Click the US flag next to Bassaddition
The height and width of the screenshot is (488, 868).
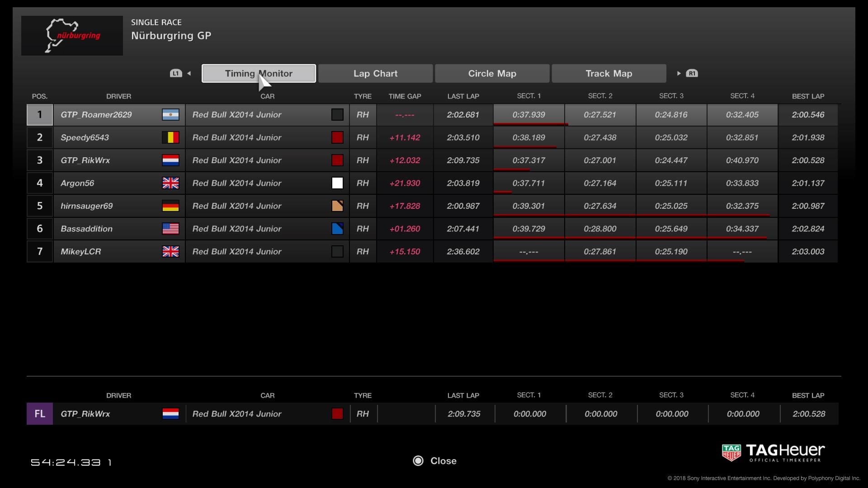pyautogui.click(x=170, y=229)
